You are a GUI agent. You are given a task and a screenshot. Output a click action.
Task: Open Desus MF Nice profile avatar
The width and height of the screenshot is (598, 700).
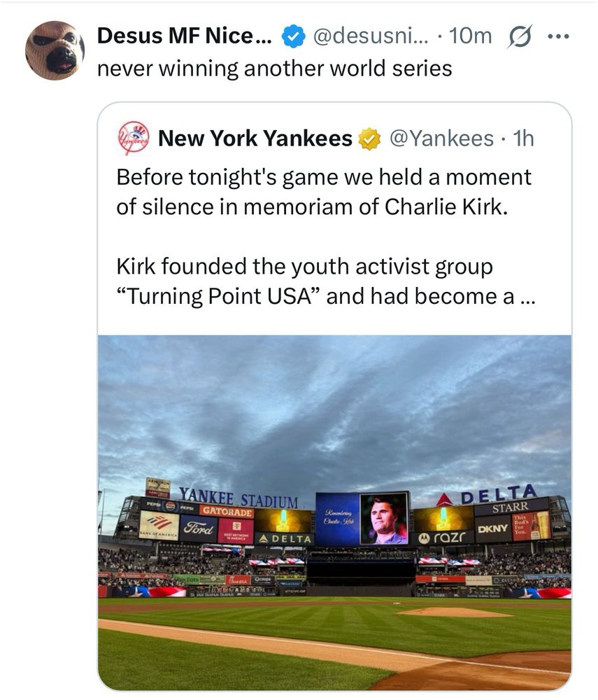(55, 50)
